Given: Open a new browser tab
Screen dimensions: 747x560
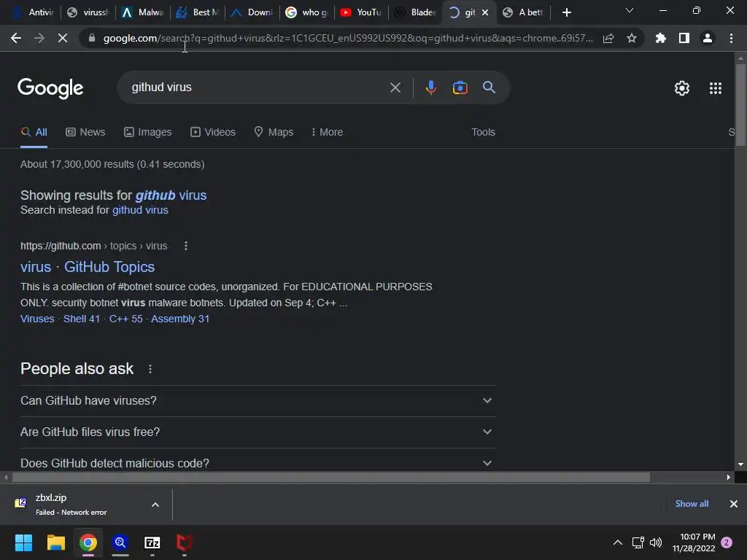Looking at the screenshot, I should pos(566,12).
